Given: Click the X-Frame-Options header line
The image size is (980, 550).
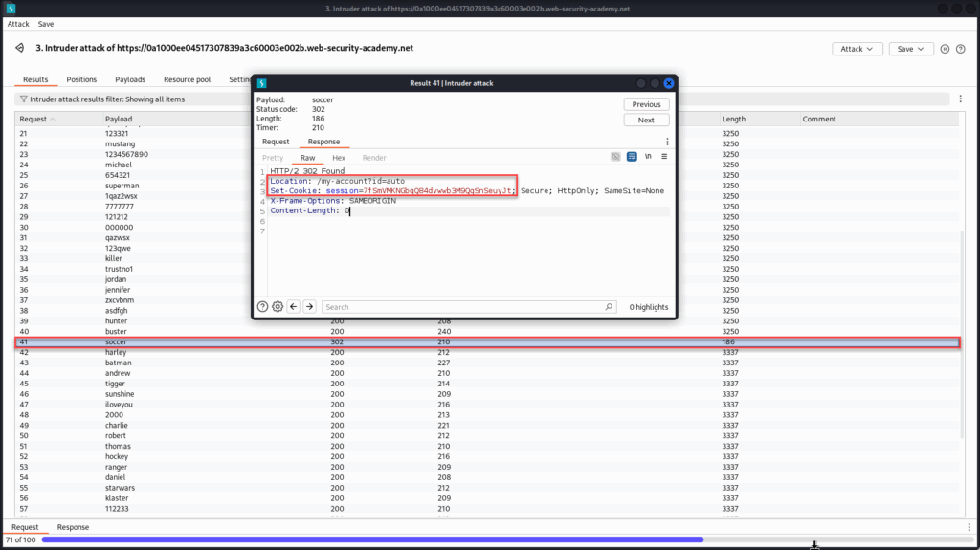Looking at the screenshot, I should pos(333,201).
